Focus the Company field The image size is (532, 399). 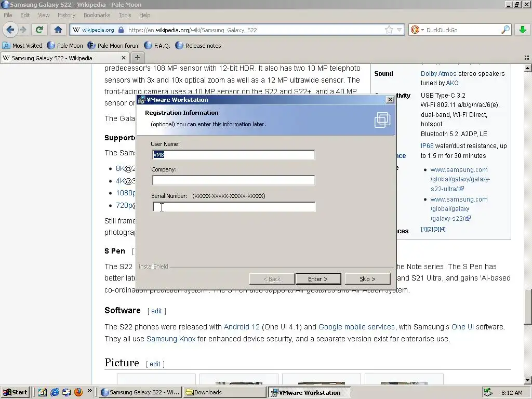tap(233, 180)
